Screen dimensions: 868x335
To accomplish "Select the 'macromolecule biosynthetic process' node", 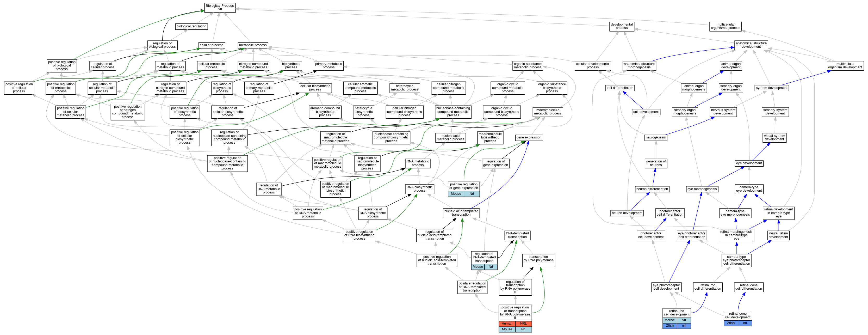I will [x=490, y=138].
